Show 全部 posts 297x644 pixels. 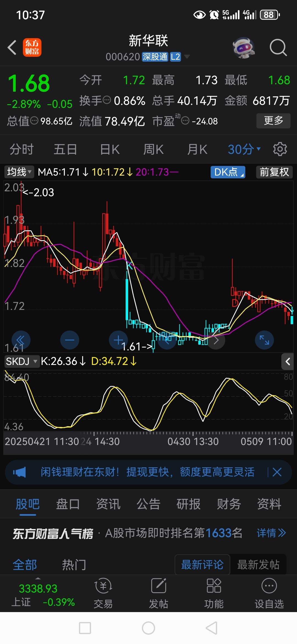25,565
